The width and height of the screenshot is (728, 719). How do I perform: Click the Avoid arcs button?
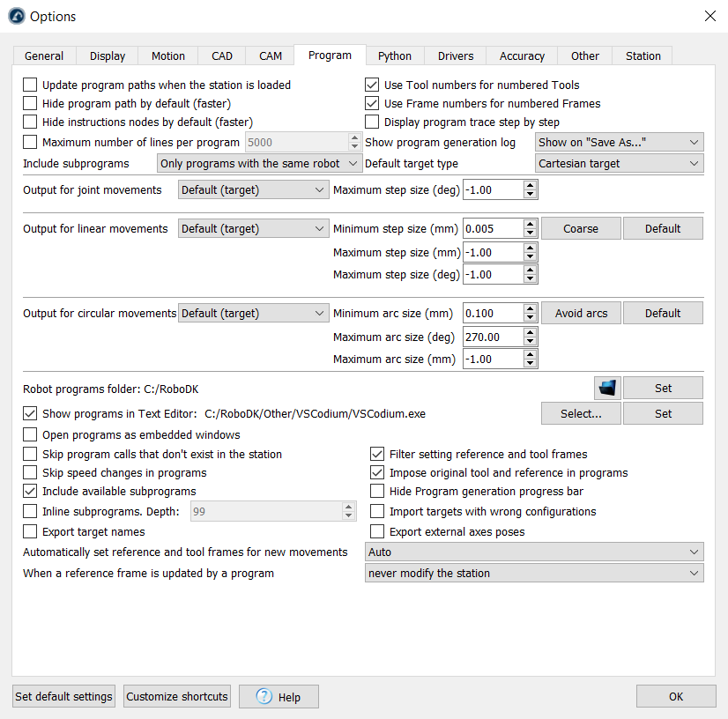tap(581, 314)
